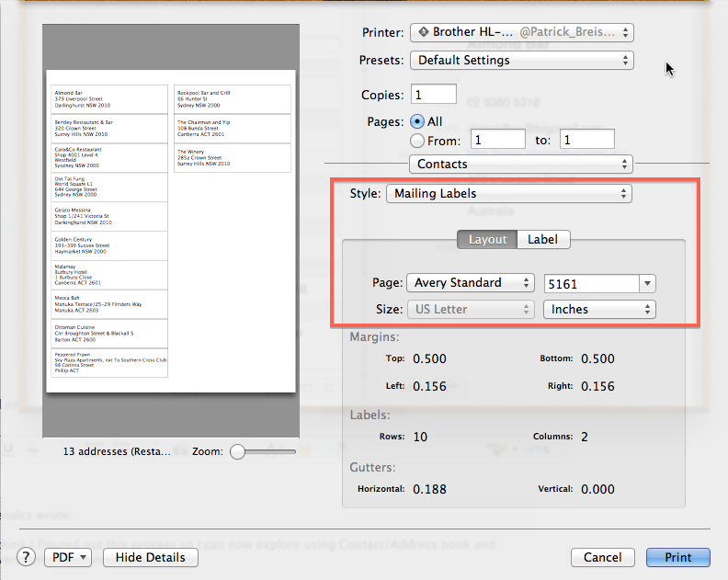This screenshot has width=728, height=580.
Task: Open the Contacts options dropdown
Action: 521,165
